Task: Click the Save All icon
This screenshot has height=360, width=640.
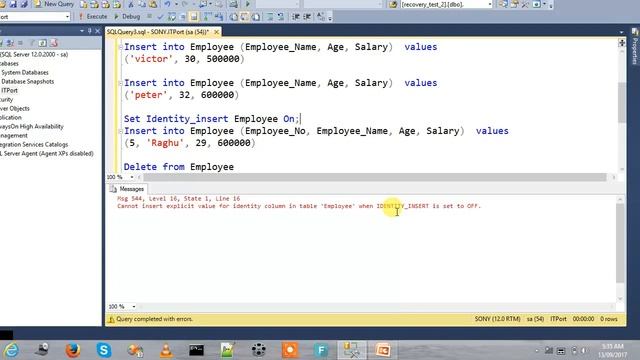Action: pos(24,4)
